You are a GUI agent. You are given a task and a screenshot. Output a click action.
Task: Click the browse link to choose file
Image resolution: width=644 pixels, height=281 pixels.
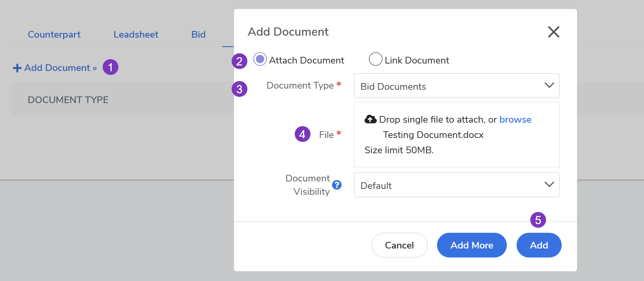pos(515,120)
